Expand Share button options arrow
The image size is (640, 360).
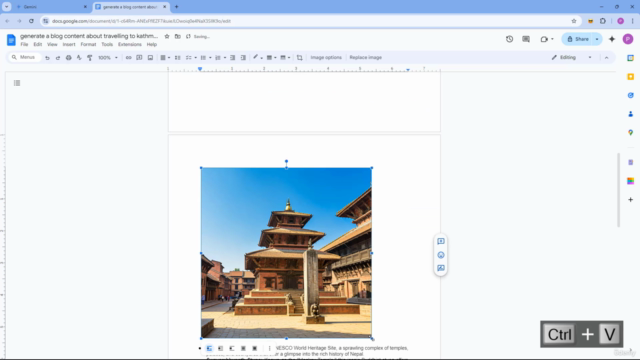coord(597,39)
